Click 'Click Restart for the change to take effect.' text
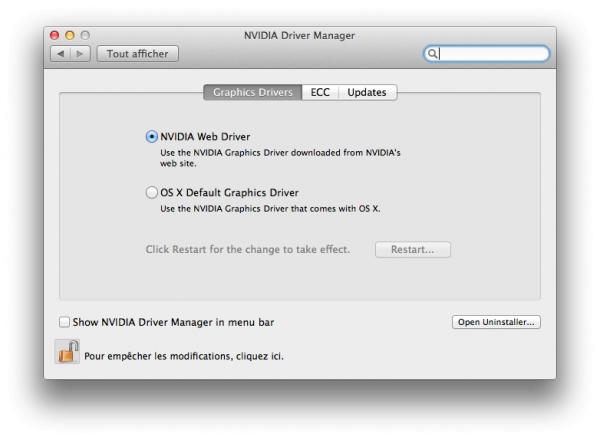The width and height of the screenshot is (600, 440). pyautogui.click(x=248, y=249)
